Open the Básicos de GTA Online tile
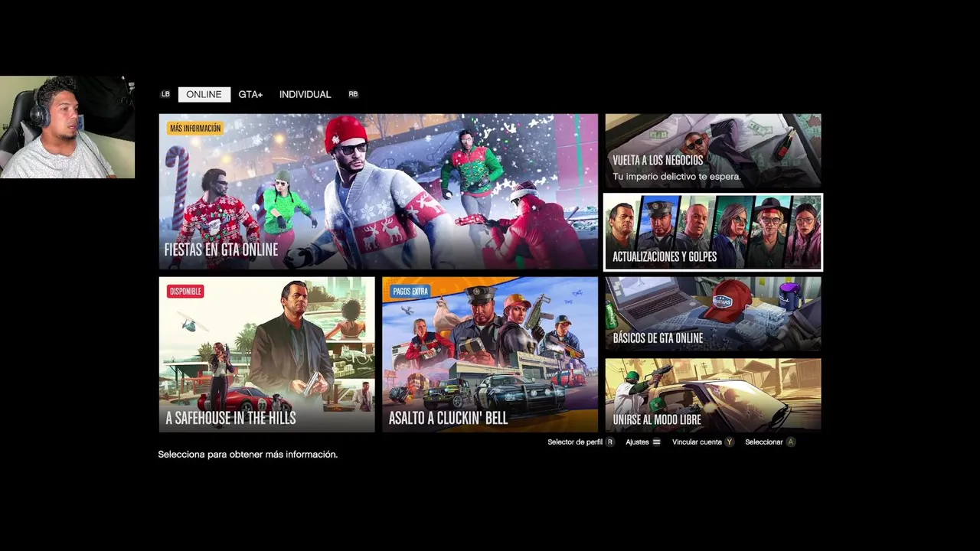Viewport: 980px width, 551px height. click(713, 314)
